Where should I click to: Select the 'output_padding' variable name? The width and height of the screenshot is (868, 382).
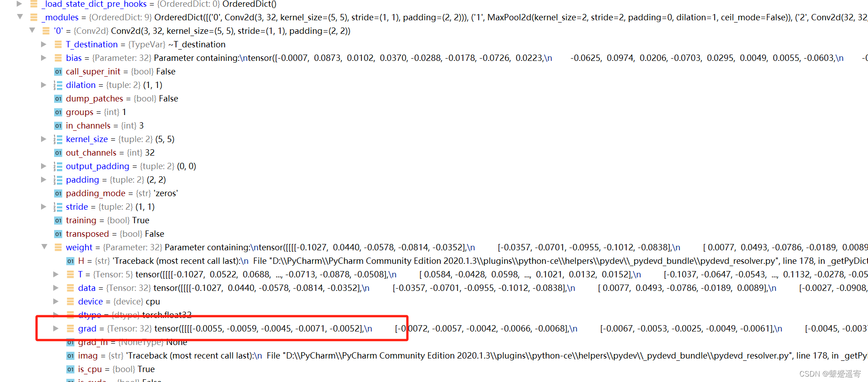pos(97,166)
